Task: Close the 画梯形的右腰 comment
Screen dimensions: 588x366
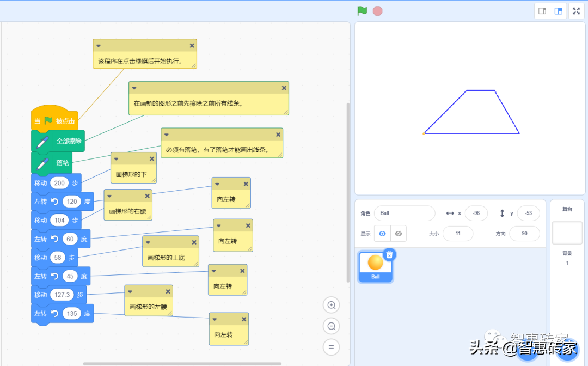Action: pos(148,196)
